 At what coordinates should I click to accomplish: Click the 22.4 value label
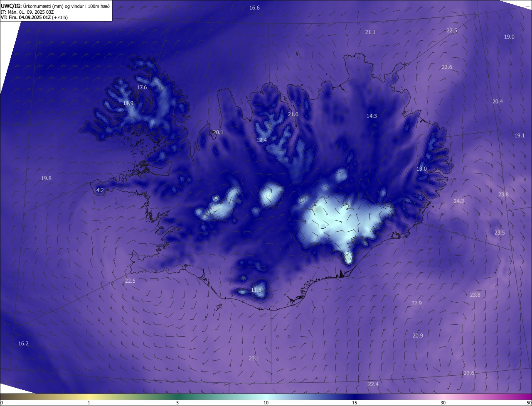tap(373, 384)
